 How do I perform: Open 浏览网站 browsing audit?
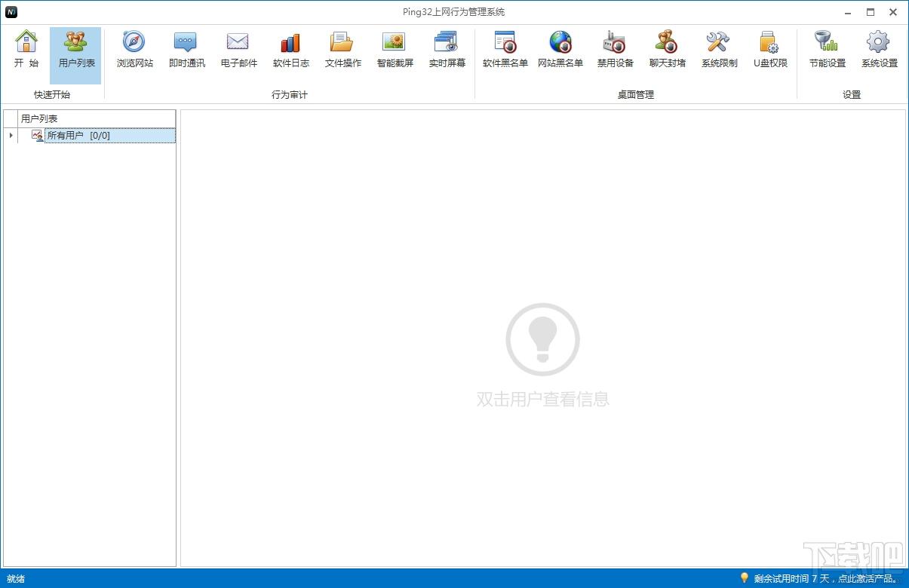pyautogui.click(x=134, y=50)
